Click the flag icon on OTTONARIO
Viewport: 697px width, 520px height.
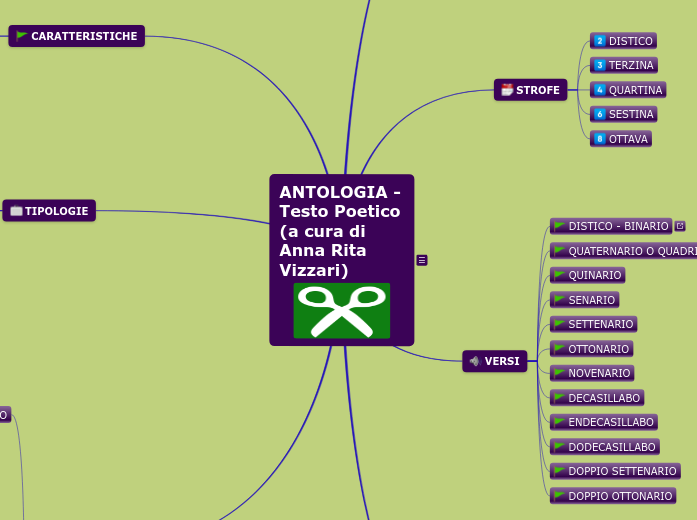(560, 348)
